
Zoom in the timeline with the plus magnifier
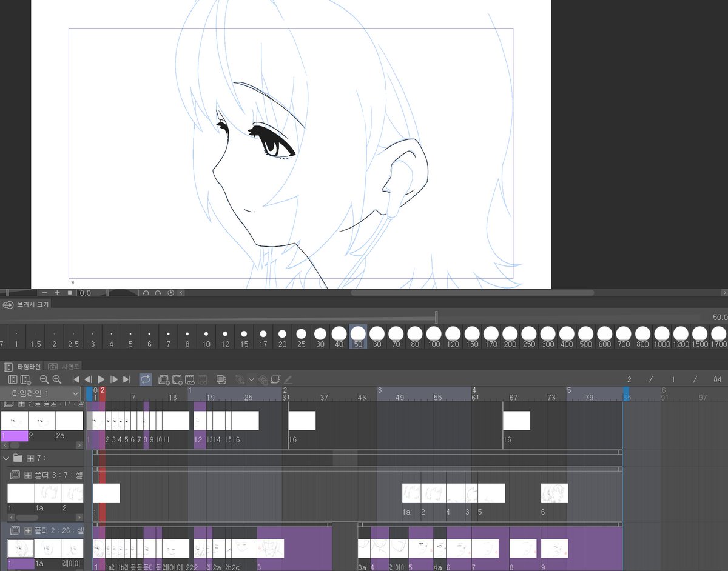[x=57, y=379]
